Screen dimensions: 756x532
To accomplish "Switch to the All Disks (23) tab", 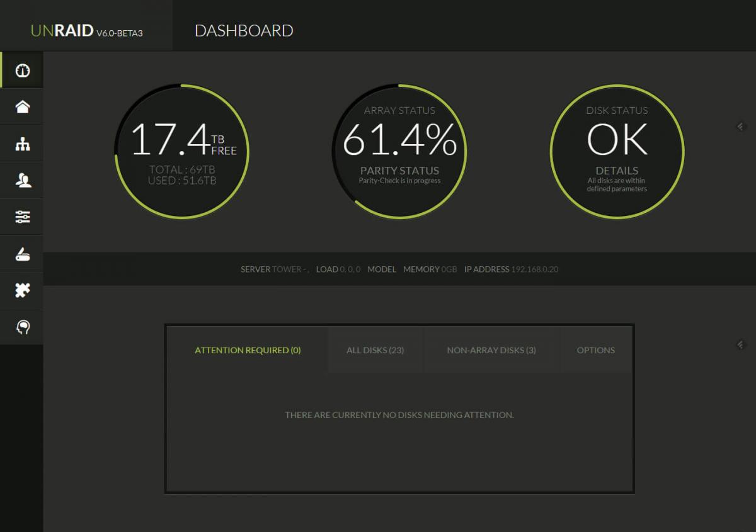I will pos(375,350).
